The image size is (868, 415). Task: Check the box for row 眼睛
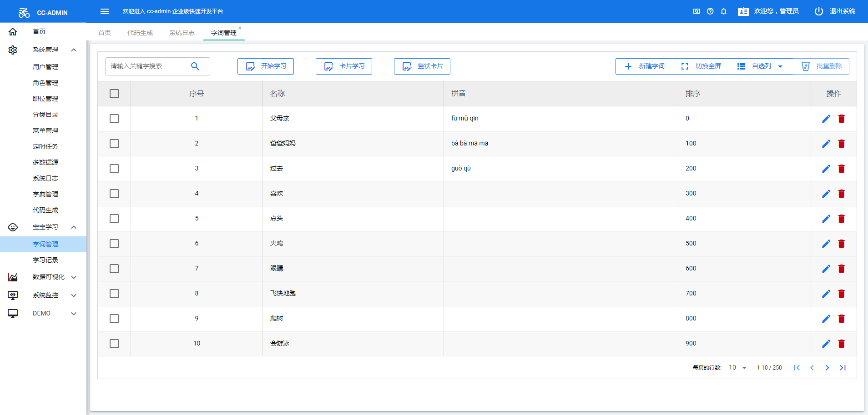(114, 269)
